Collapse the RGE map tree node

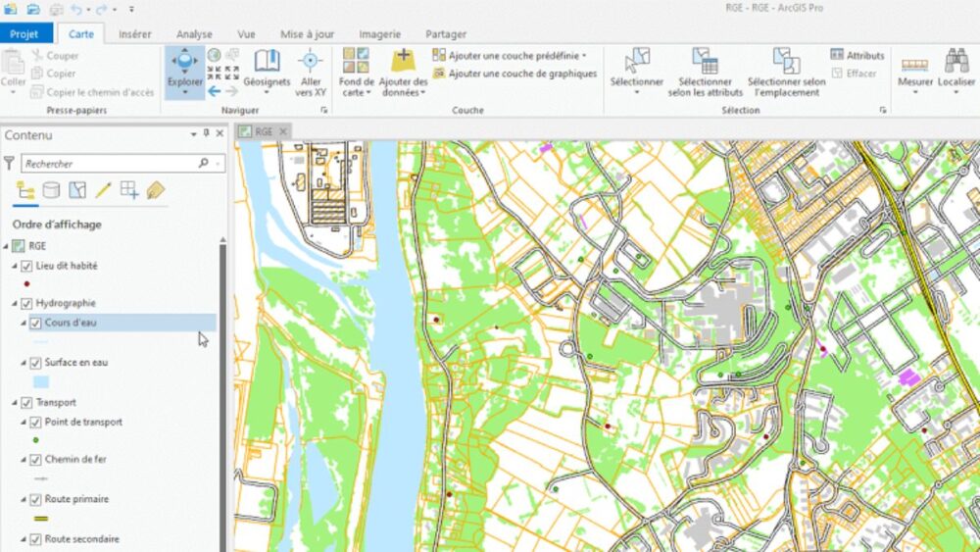(6, 246)
